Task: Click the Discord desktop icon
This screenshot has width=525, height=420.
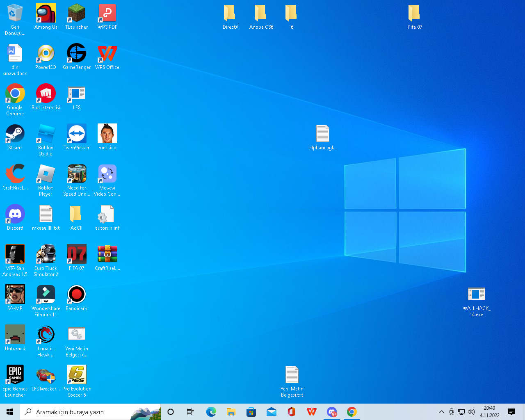Action: pos(15,214)
